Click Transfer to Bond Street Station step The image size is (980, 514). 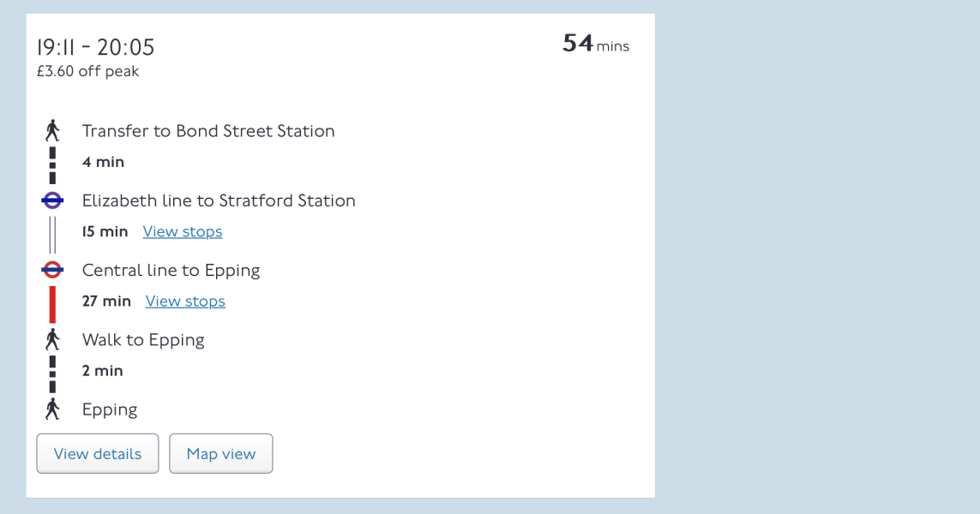(x=208, y=131)
